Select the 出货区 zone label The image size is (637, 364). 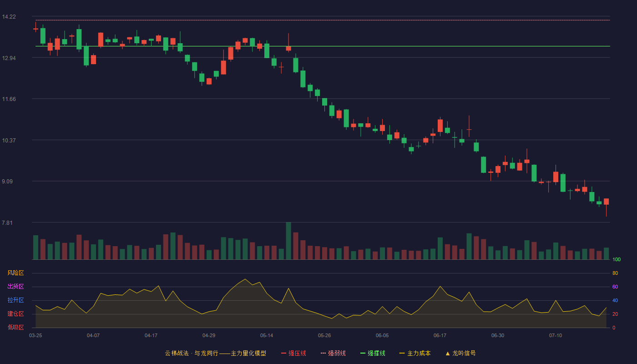coord(15,287)
